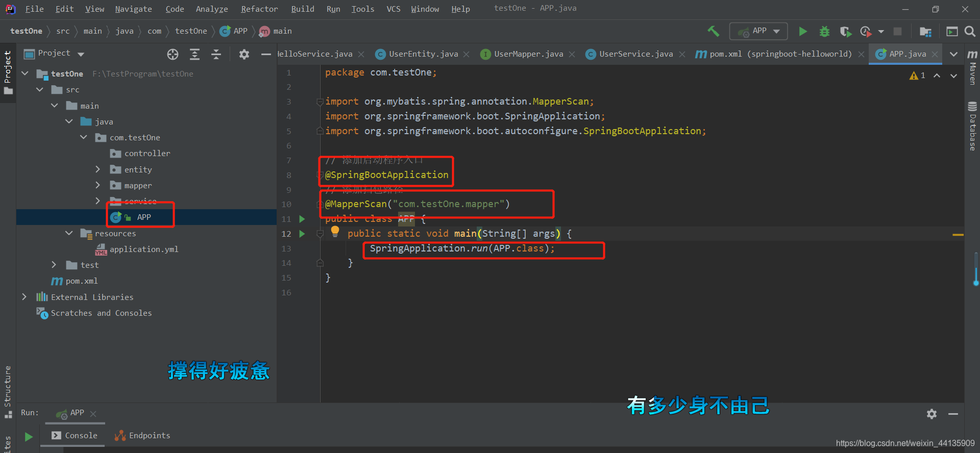
Task: Show hidden editor tabs dropdown
Action: point(953,54)
